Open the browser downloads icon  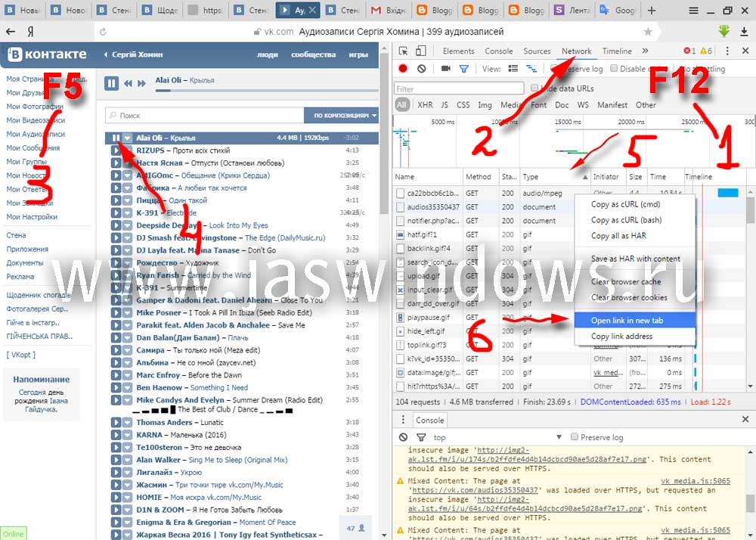point(745,32)
